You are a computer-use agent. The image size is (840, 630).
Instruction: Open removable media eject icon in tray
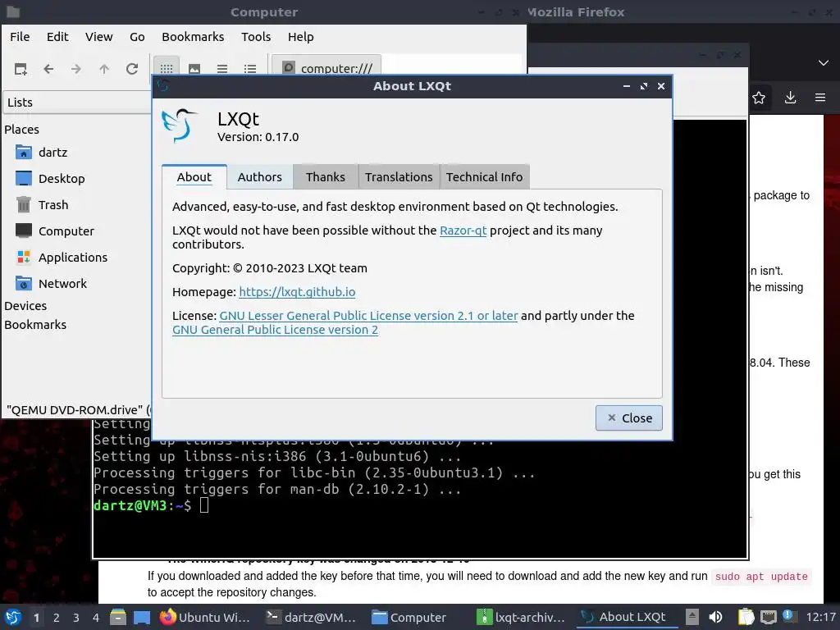pos(692,617)
